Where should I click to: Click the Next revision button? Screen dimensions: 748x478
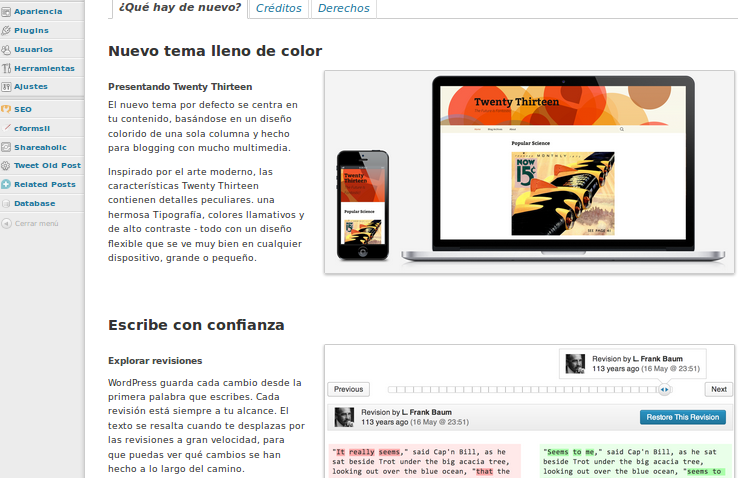(719, 389)
